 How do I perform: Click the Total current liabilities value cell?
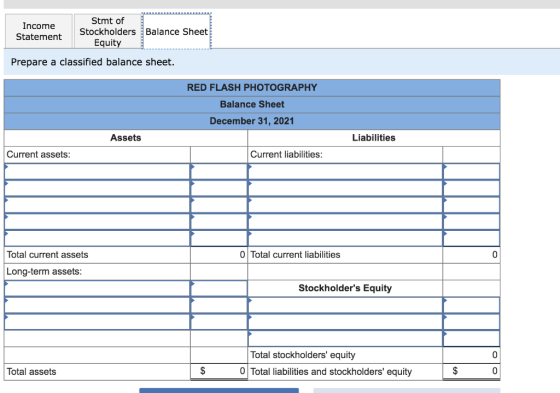pos(471,255)
